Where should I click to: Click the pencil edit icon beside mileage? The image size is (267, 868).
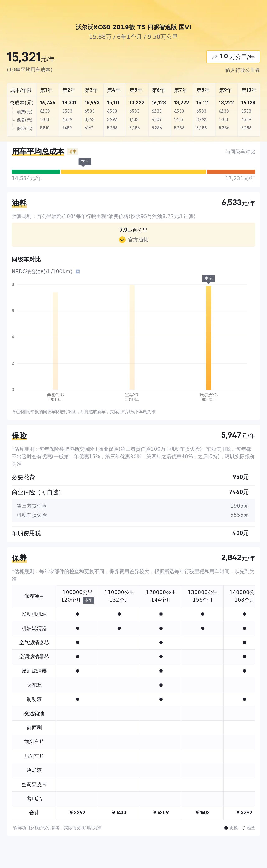tap(214, 57)
